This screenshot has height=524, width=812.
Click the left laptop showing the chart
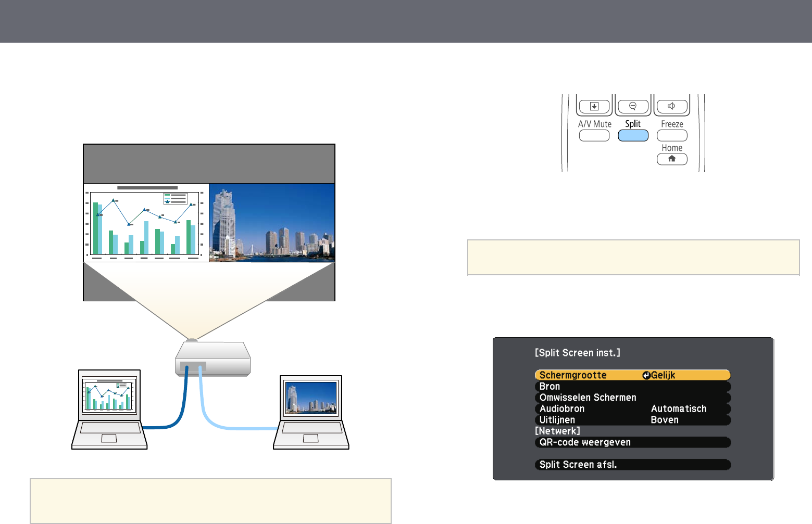(109, 410)
